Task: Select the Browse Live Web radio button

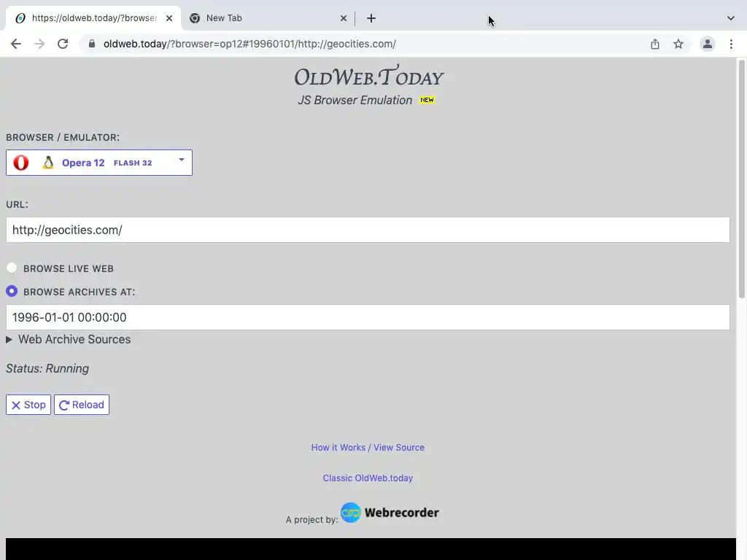Action: (x=12, y=268)
